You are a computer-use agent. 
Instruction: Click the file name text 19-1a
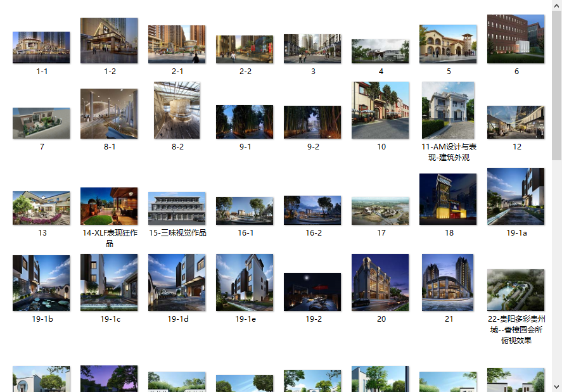(516, 232)
